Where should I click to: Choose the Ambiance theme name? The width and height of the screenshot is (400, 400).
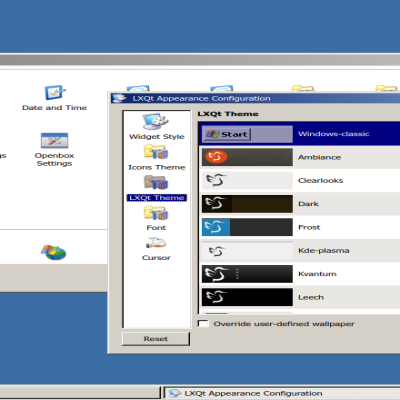319,157
